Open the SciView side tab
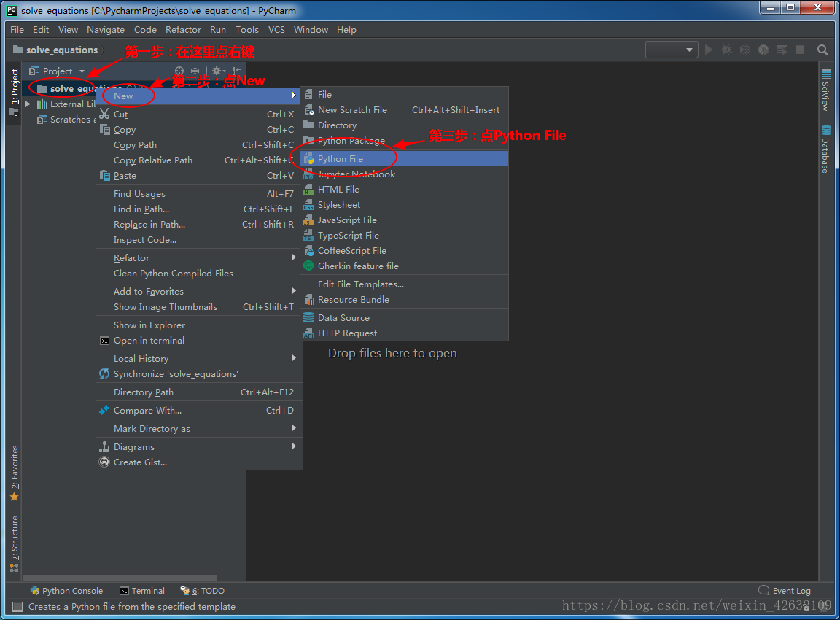 tap(826, 90)
